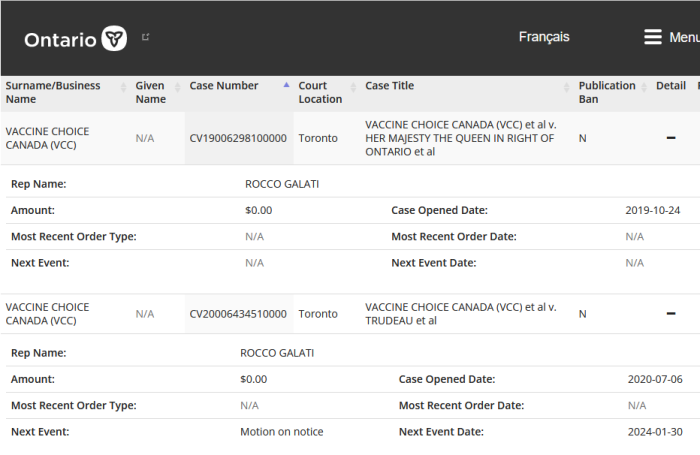Open the Menu label in header
The image size is (700, 455).
point(684,38)
